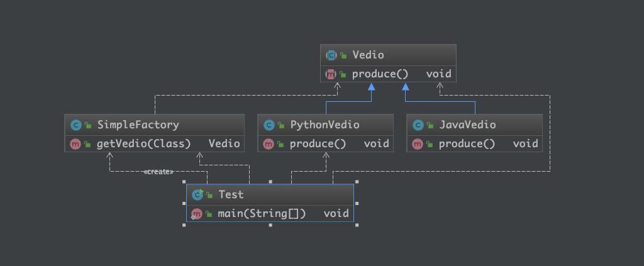
Task: Select the SimpleFactory class name
Action: (138, 125)
